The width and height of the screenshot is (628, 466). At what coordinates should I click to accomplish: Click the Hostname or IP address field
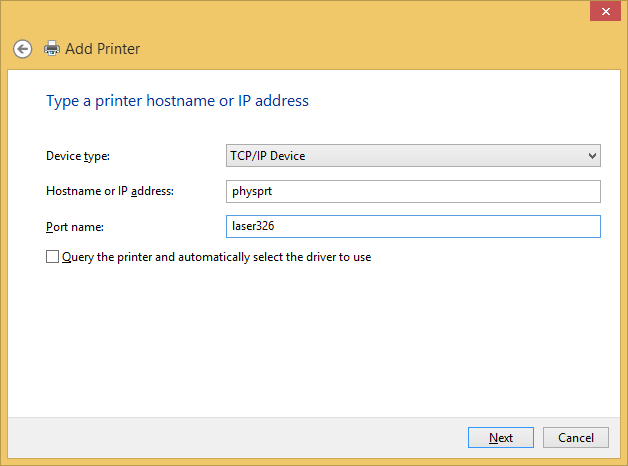[x=413, y=191]
